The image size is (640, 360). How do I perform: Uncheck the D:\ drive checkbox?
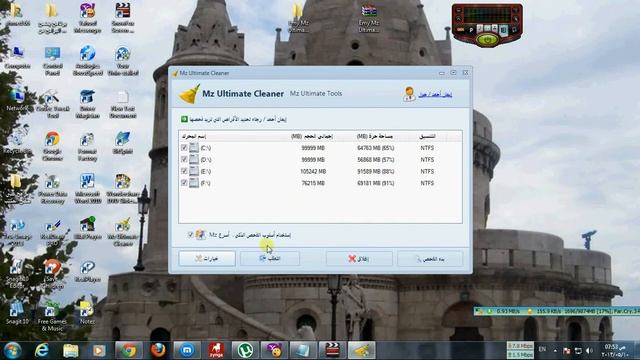[x=184, y=159]
